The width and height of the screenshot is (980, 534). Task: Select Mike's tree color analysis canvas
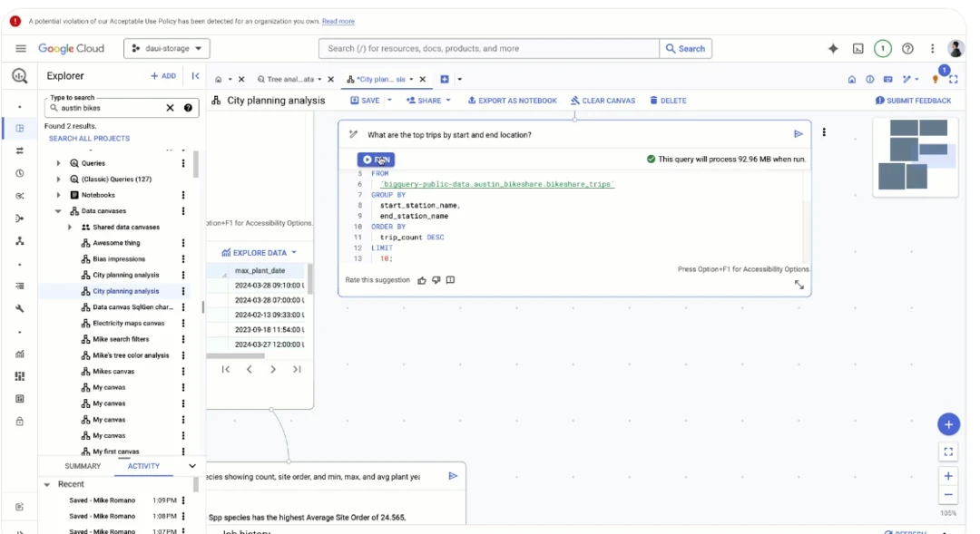[131, 355]
